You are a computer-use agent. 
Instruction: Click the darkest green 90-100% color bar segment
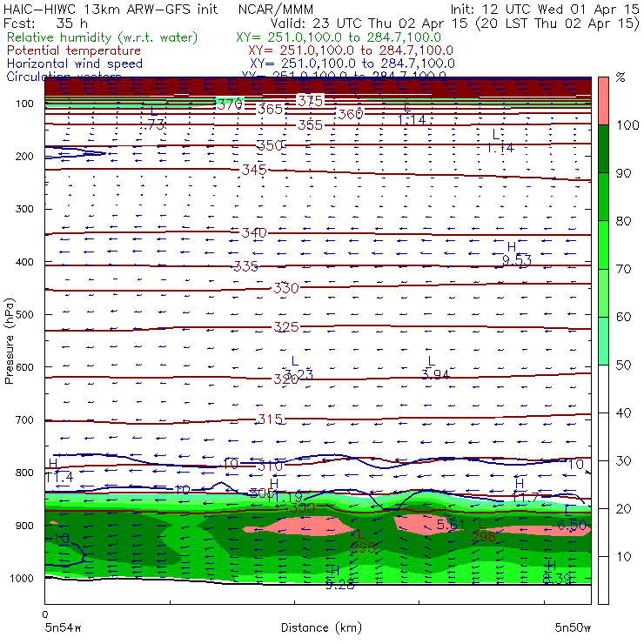point(603,149)
